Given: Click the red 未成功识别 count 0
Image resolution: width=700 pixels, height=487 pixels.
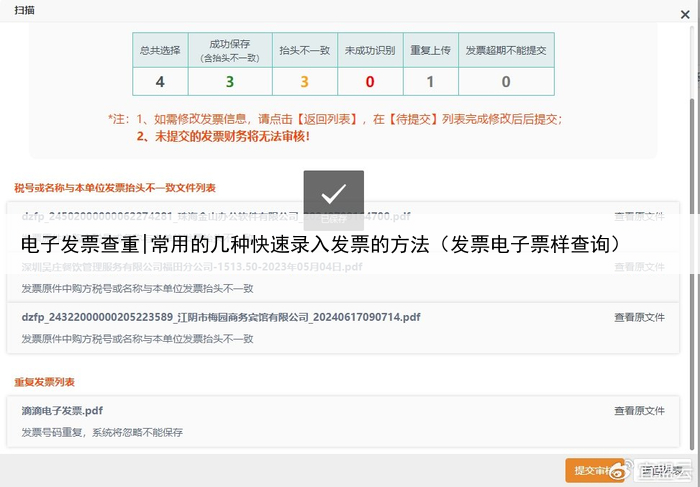Looking at the screenshot, I should click(369, 82).
